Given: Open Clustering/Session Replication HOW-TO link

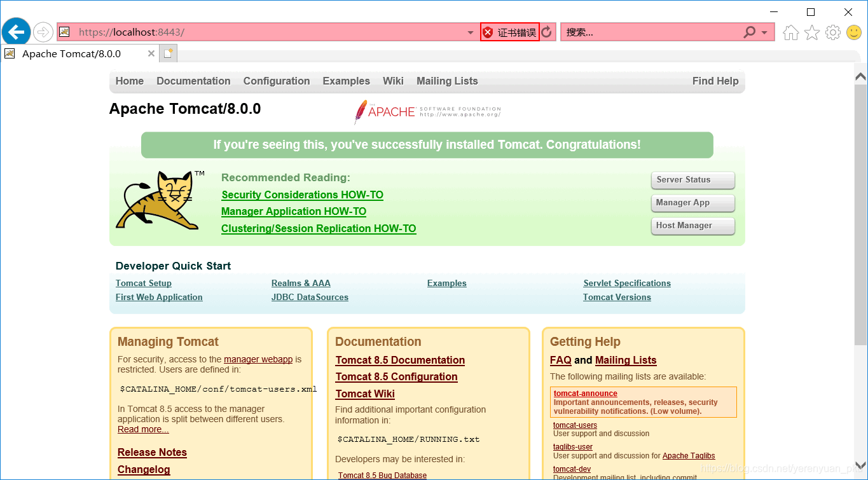Looking at the screenshot, I should (x=319, y=228).
